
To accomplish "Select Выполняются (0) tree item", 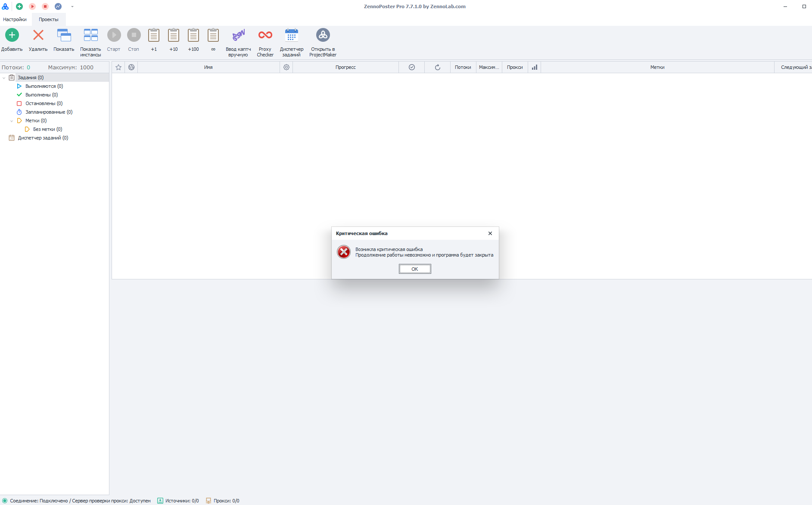I will pyautogui.click(x=44, y=86).
